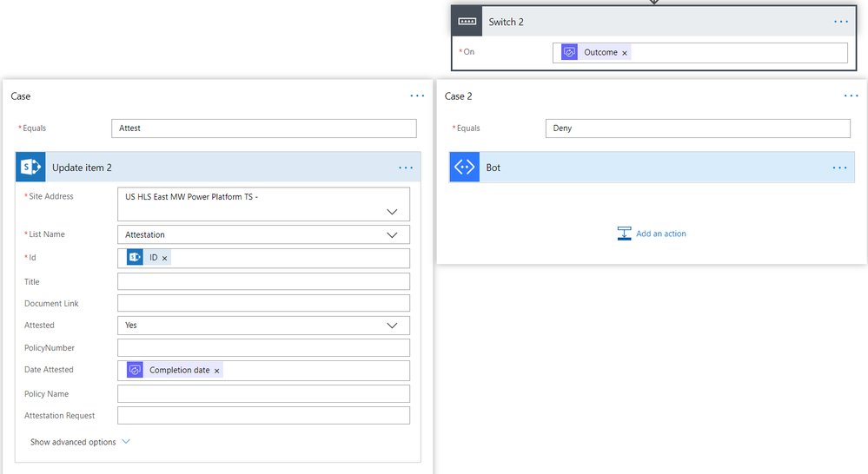The height and width of the screenshot is (474, 868).
Task: Click the Switch 2 control icon
Action: pos(467,22)
